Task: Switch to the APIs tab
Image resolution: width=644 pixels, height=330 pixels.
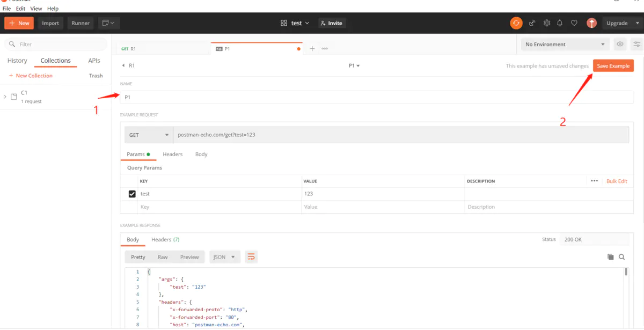Action: coord(94,61)
